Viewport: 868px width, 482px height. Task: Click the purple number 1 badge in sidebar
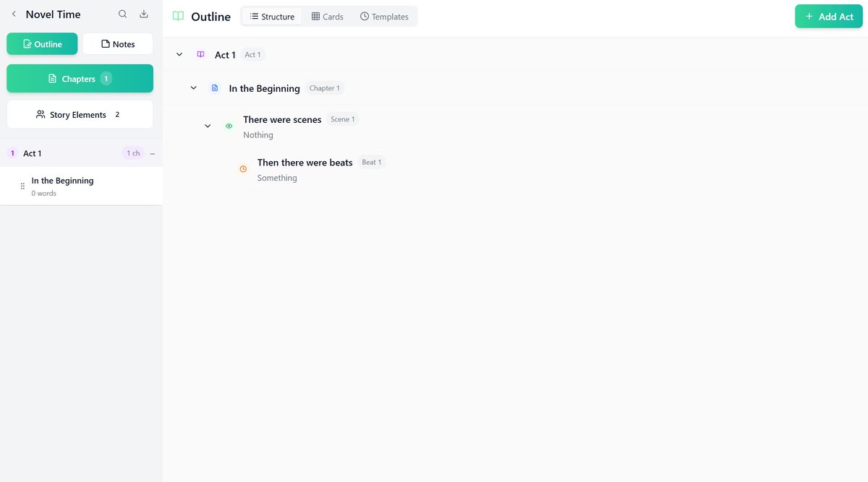(12, 153)
